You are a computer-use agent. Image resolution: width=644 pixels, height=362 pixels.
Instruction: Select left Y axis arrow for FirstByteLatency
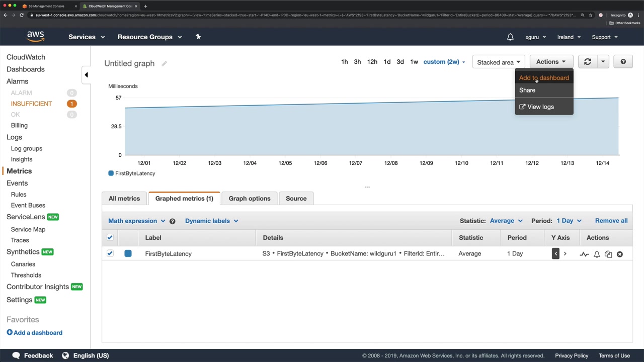pos(555,254)
